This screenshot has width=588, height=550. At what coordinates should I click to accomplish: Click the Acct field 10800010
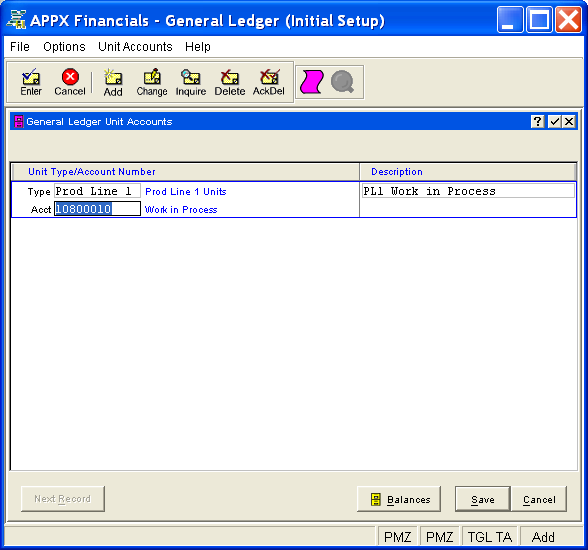(x=98, y=209)
